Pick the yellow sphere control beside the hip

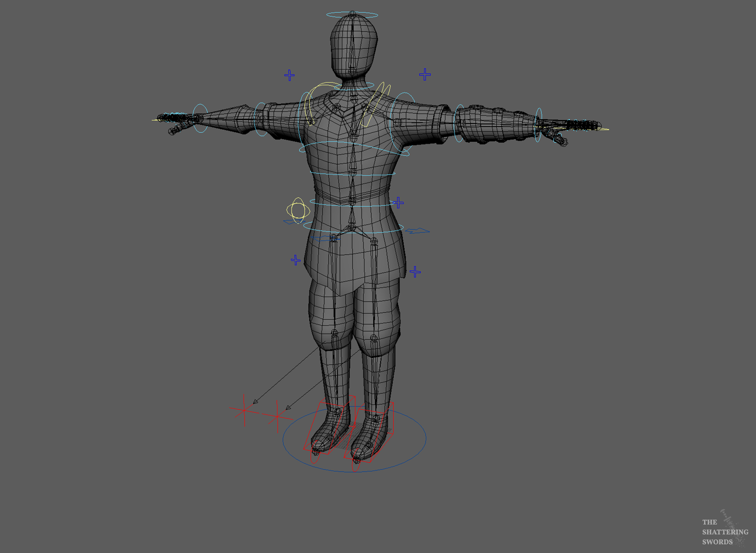click(x=298, y=210)
